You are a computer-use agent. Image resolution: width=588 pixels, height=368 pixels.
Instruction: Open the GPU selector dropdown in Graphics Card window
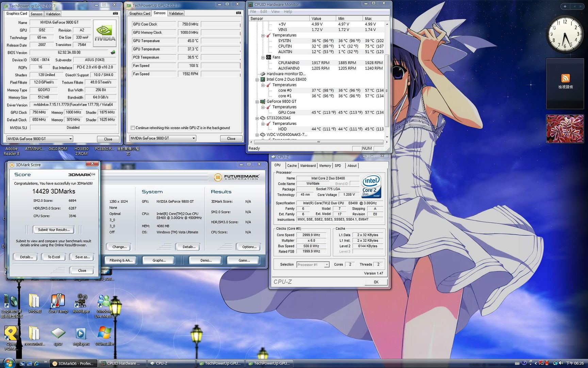click(x=40, y=139)
